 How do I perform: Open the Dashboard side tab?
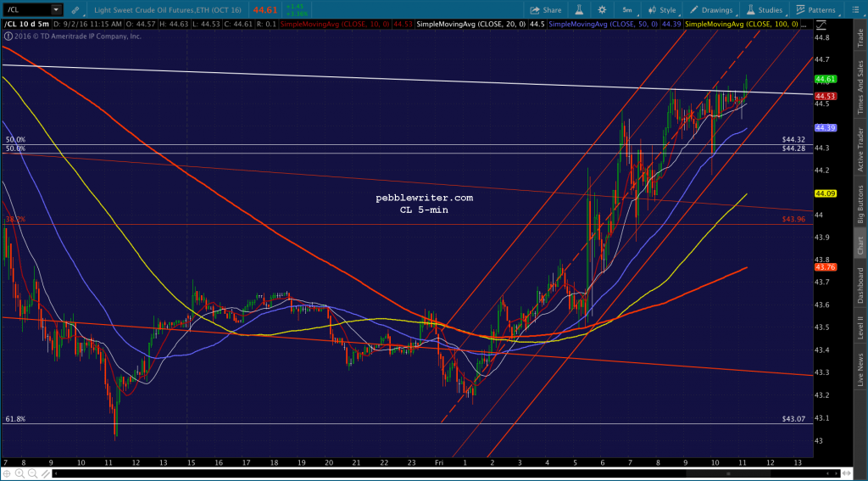860,285
